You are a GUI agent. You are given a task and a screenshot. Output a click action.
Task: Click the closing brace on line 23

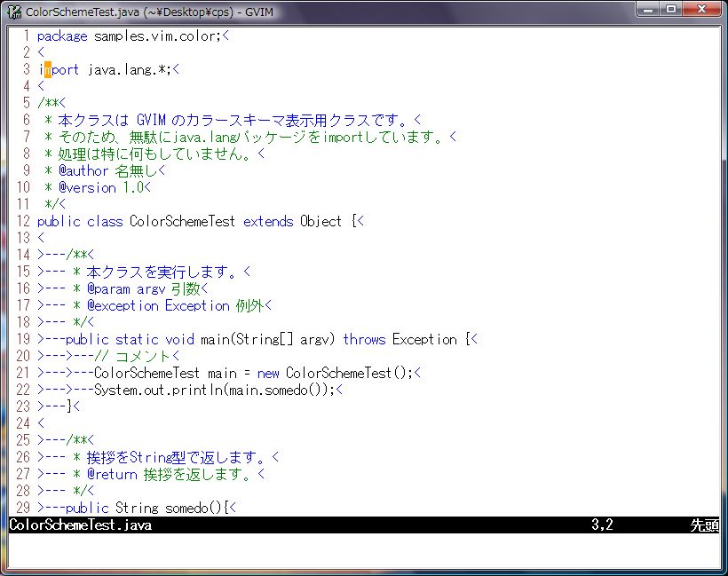click(x=69, y=406)
